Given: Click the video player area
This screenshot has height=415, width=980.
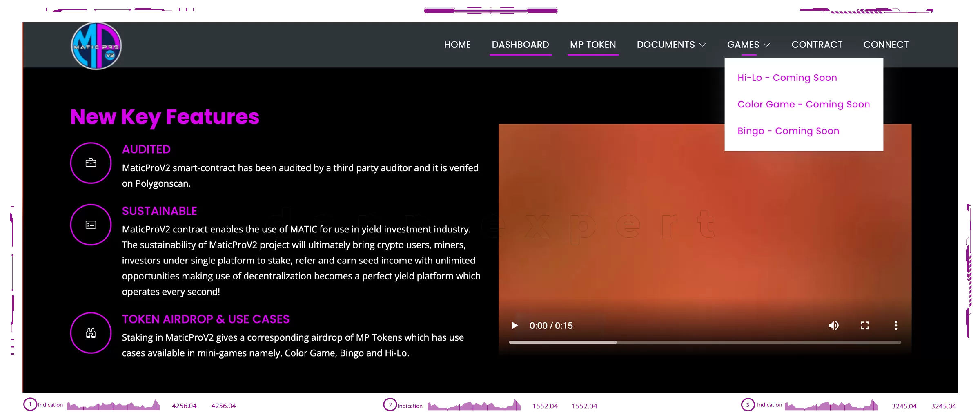Looking at the screenshot, I should pyautogui.click(x=705, y=239).
